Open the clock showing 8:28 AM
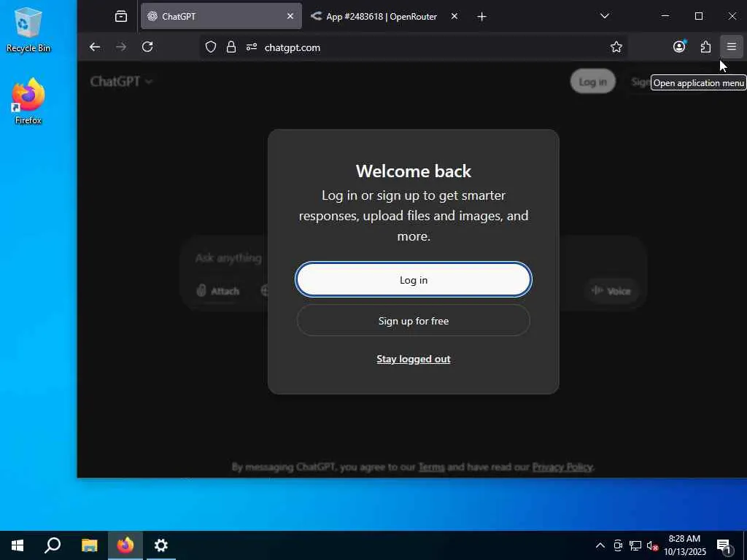Viewport: 747px width, 560px height. click(684, 545)
